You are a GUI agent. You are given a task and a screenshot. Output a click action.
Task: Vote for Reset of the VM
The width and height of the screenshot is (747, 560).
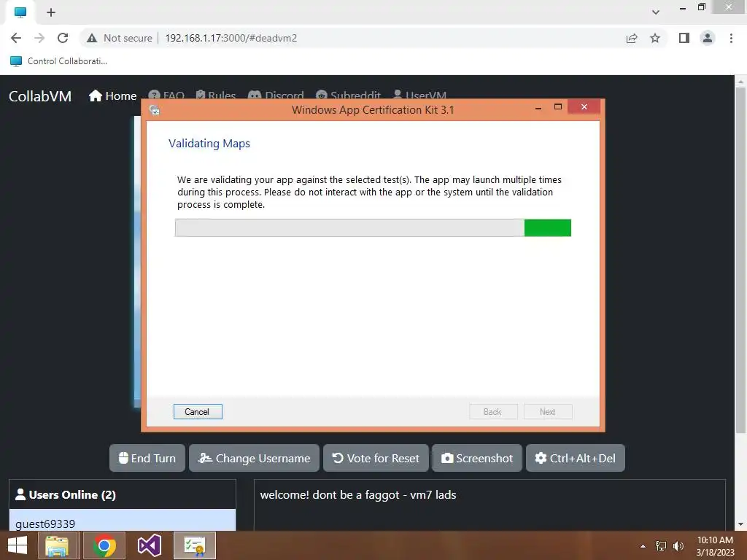point(376,458)
